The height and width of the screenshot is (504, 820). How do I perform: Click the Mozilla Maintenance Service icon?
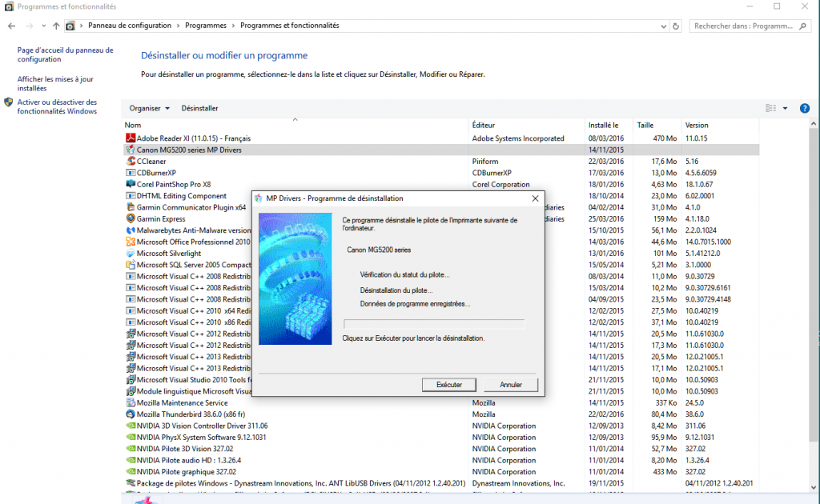(x=131, y=402)
